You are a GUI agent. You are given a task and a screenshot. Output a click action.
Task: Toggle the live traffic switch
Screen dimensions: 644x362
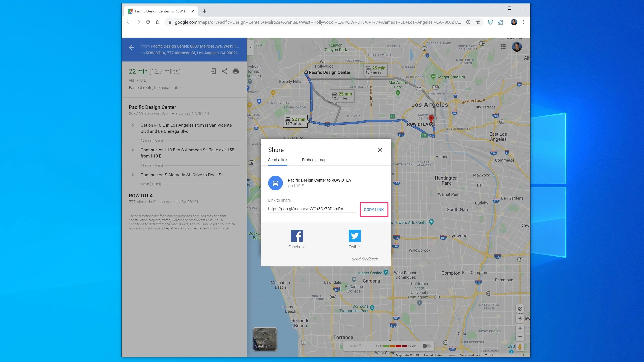coord(427,346)
